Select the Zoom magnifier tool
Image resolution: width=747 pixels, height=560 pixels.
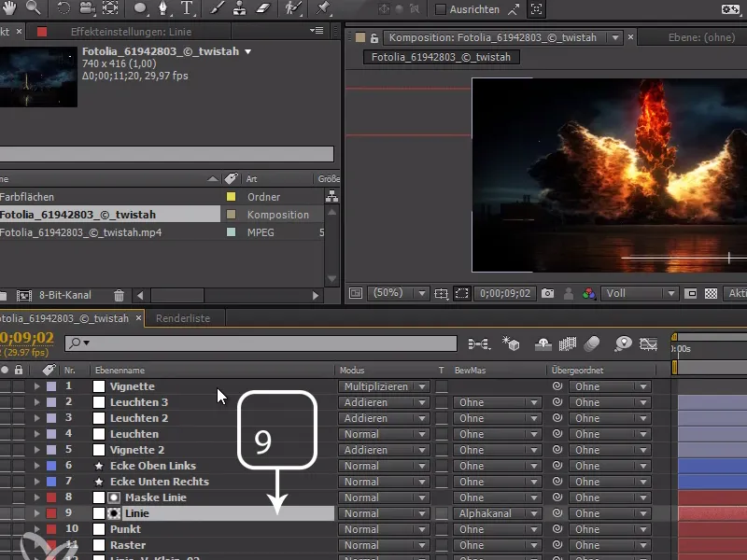(34, 8)
